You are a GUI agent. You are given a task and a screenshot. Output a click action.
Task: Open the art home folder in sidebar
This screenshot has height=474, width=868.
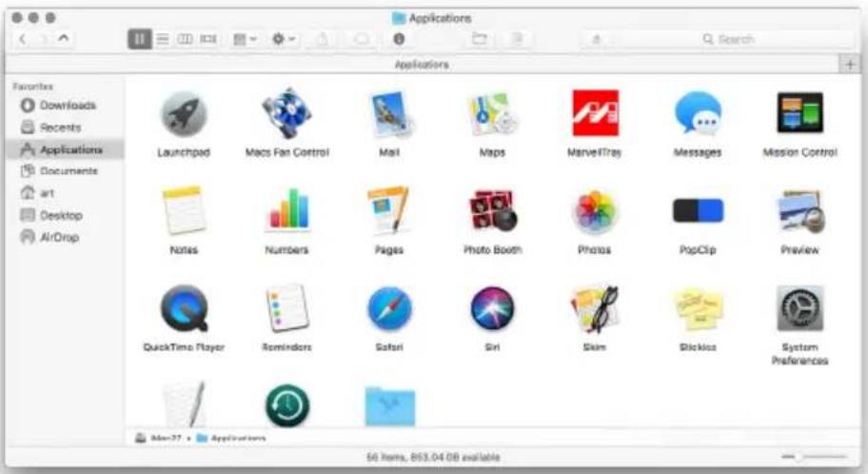click(x=37, y=192)
